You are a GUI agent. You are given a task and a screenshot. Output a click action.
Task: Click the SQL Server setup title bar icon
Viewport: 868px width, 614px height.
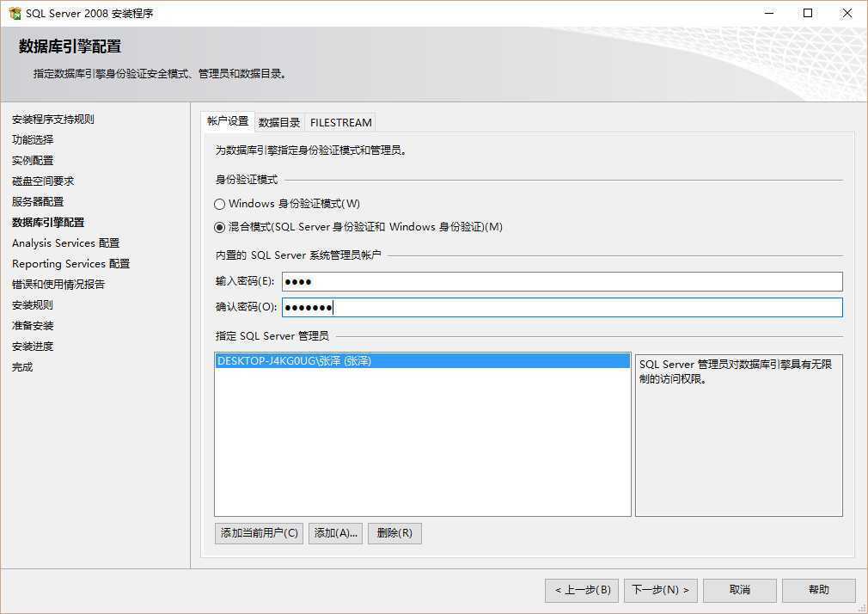tap(15, 13)
